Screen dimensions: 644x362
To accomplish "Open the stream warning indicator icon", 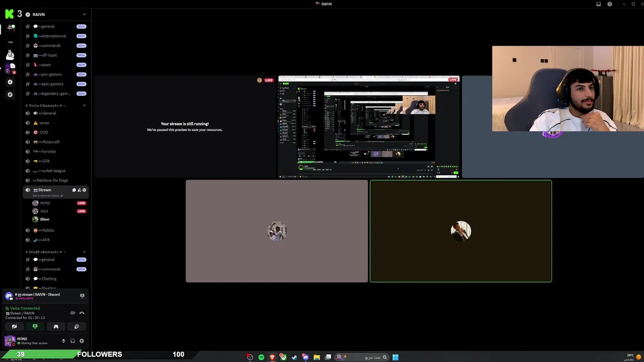I will (260, 80).
